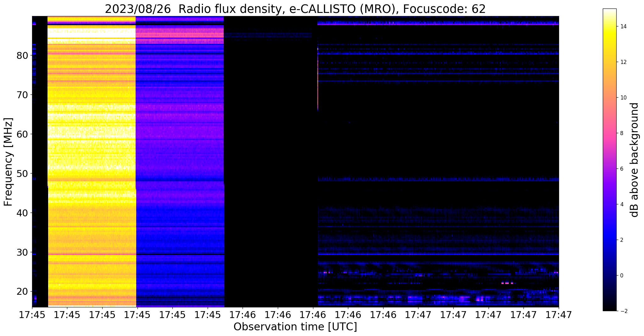This screenshot has width=644, height=336.
Task: Click the "Observation time [UTC]" x-axis label
Action: [x=295, y=327]
